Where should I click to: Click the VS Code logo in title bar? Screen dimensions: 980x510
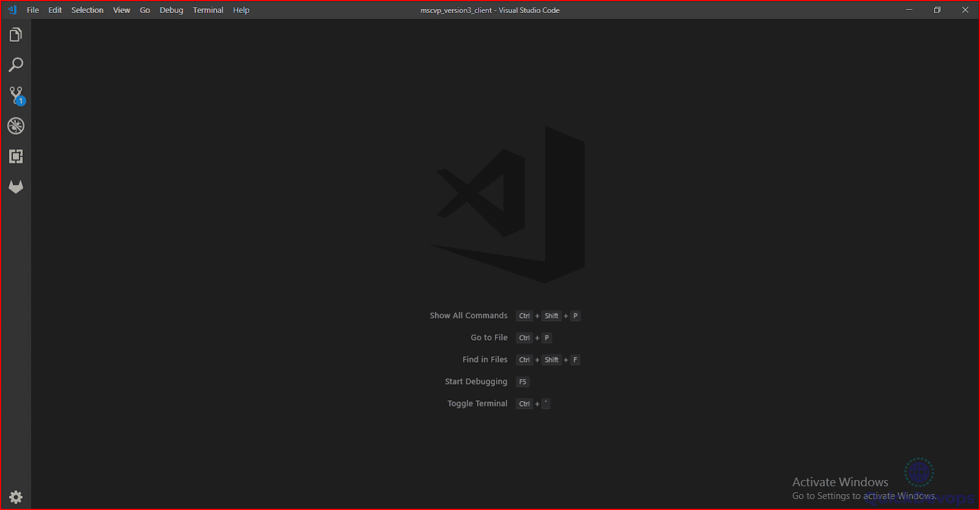coord(12,10)
